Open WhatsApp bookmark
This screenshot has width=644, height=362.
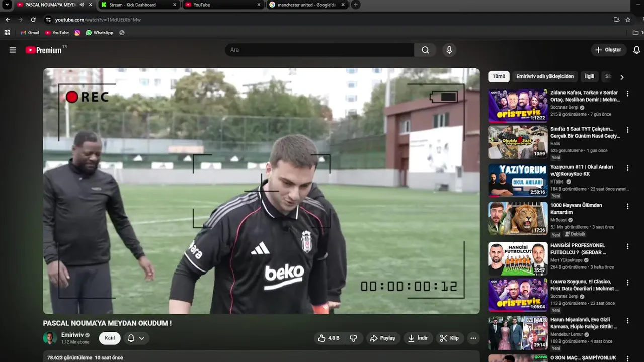point(100,33)
